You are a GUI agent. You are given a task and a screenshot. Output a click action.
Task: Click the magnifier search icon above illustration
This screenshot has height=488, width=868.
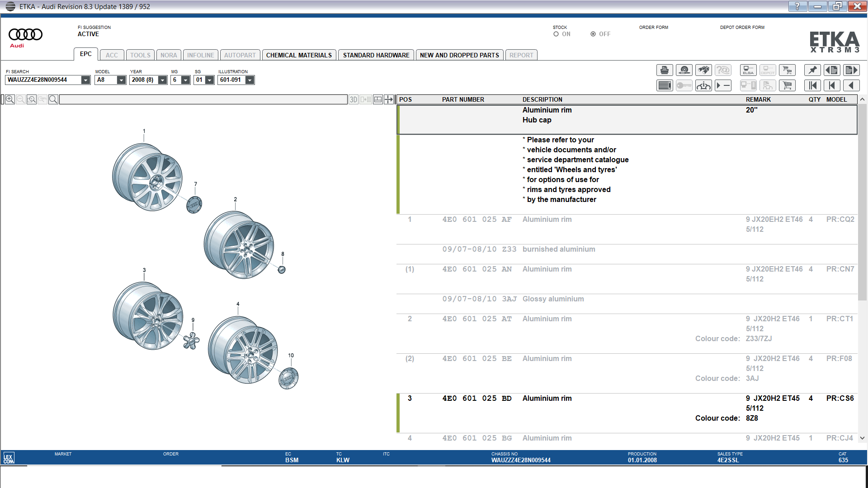tap(53, 99)
